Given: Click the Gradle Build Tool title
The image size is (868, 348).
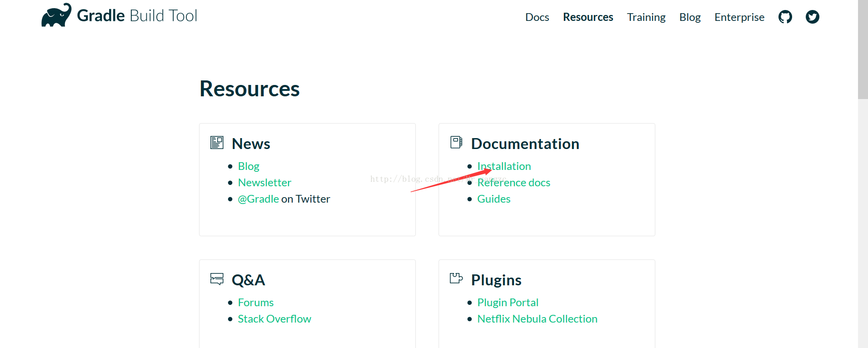Looking at the screenshot, I should pos(137,15).
